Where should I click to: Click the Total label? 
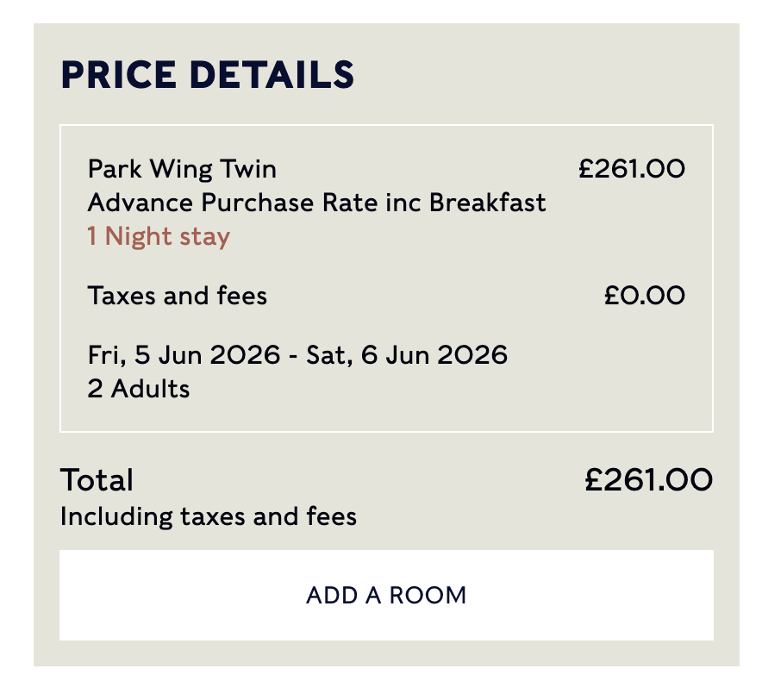pos(97,479)
